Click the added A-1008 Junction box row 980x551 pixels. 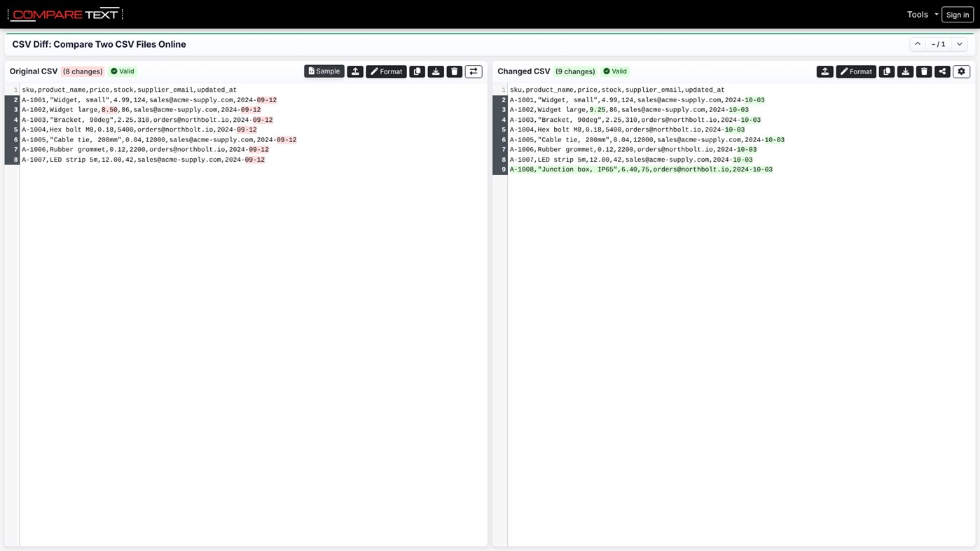coord(641,169)
